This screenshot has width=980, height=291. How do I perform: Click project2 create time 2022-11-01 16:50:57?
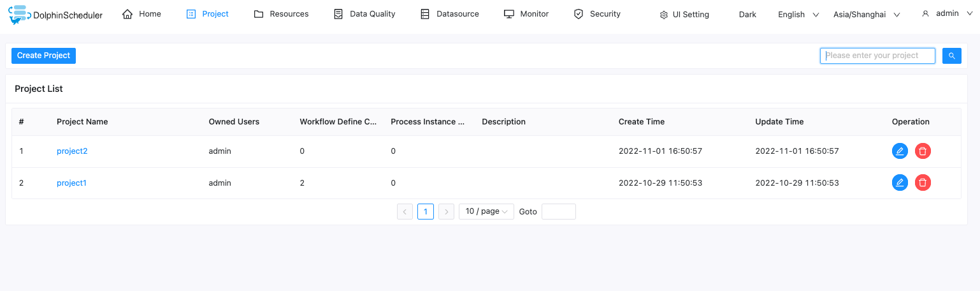660,151
